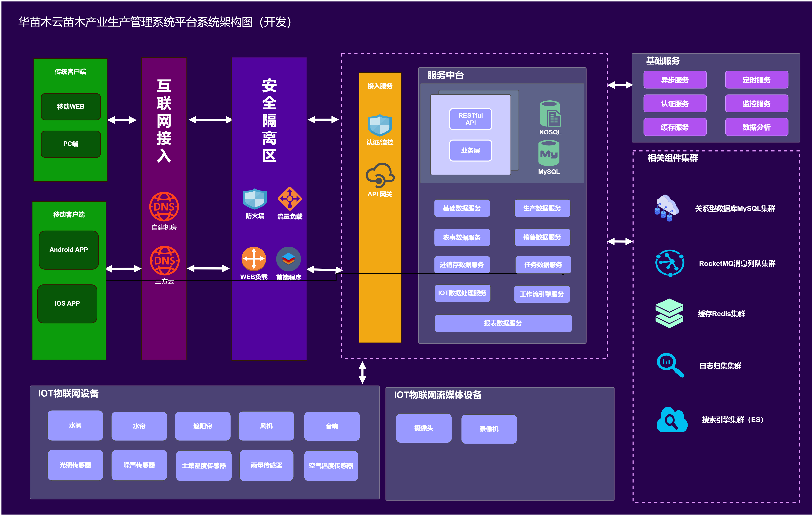The width and height of the screenshot is (812, 516).
Task: Click the NOSQL database icon
Action: click(550, 114)
